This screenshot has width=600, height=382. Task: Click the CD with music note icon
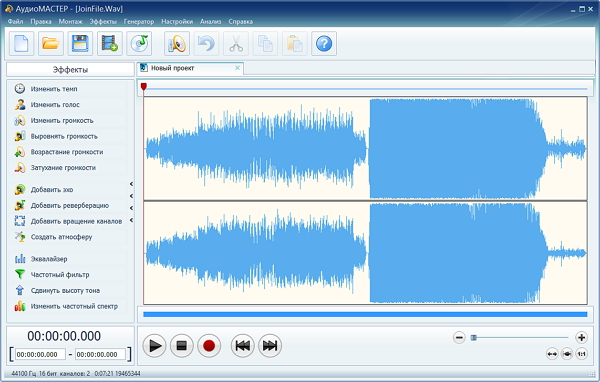point(139,43)
